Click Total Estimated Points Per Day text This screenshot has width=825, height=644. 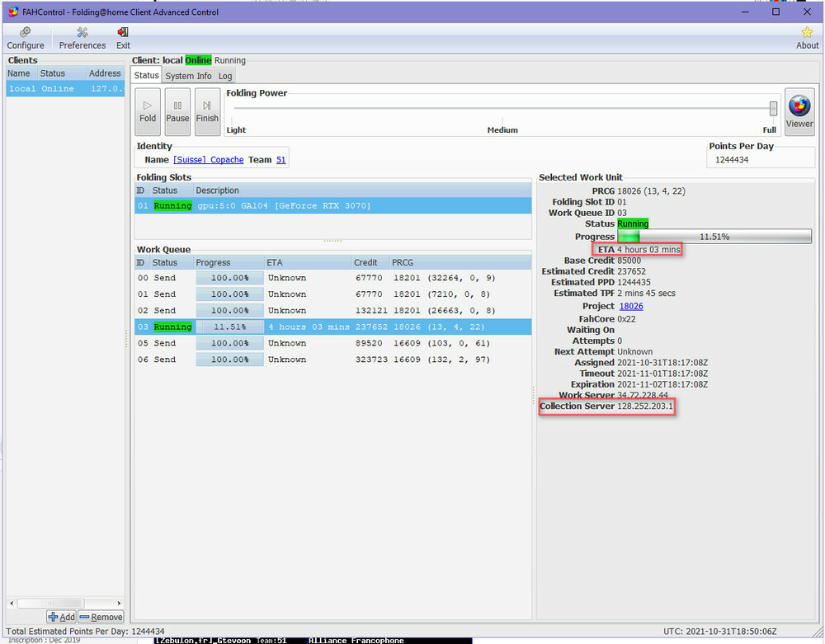coord(85,632)
